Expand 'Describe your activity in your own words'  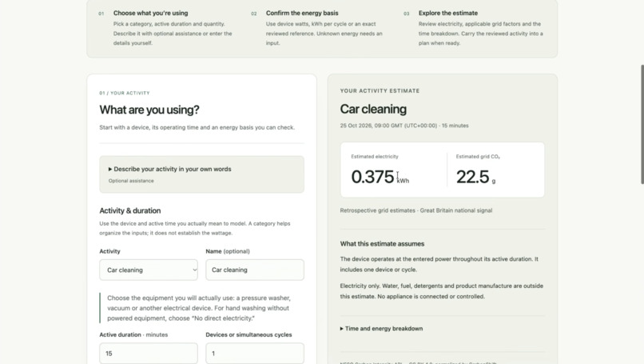(169, 169)
